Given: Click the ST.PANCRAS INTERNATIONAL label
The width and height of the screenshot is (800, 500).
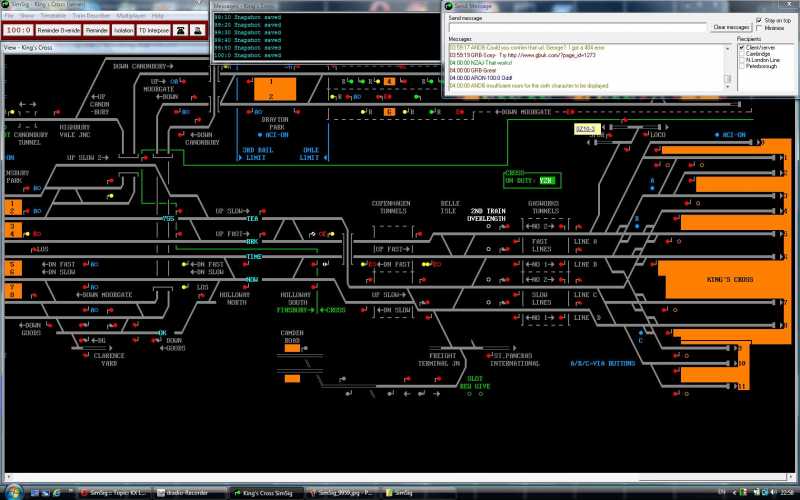Looking at the screenshot, I should (x=514, y=359).
